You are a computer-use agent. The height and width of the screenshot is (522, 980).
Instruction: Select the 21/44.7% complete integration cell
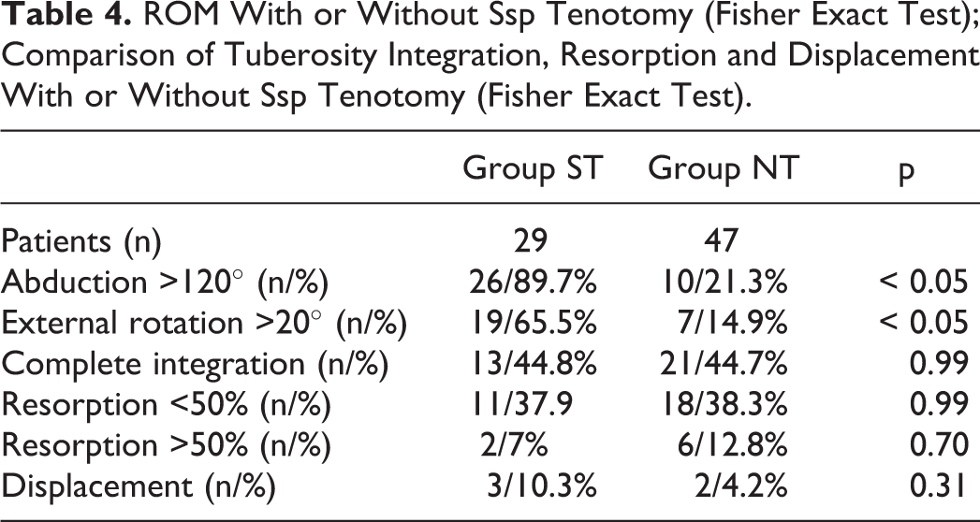tap(724, 364)
